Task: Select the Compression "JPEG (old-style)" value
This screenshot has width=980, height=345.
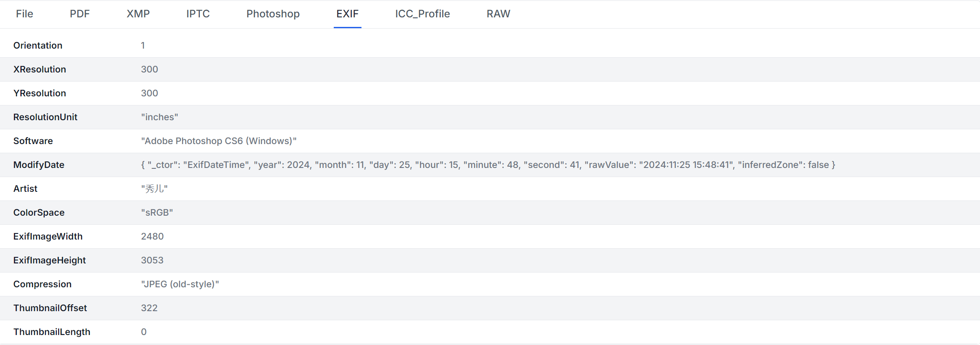Action: click(x=179, y=284)
